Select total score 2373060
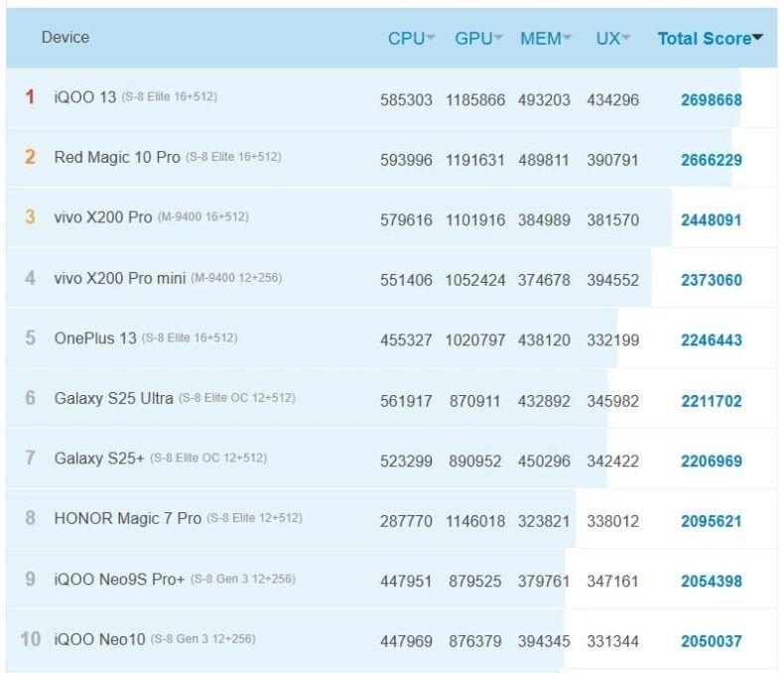The height and width of the screenshot is (673, 784). coord(711,280)
